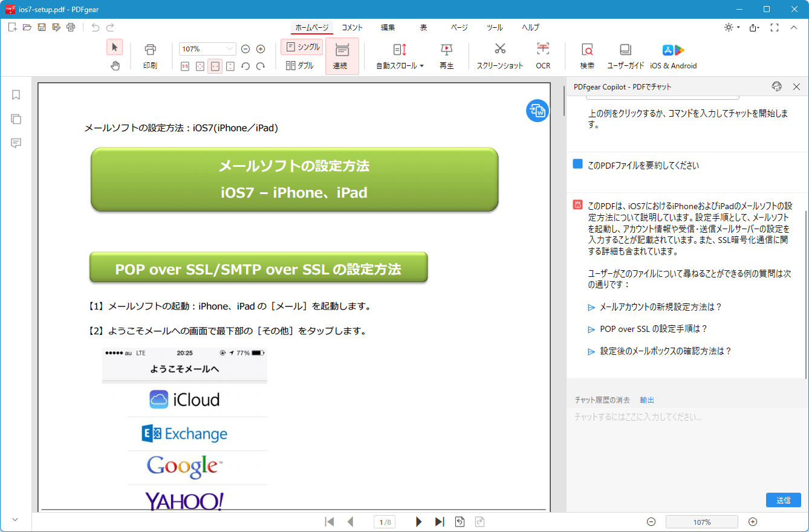The width and height of the screenshot is (809, 532).
Task: Toggle fit width view mode
Action: pos(215,66)
